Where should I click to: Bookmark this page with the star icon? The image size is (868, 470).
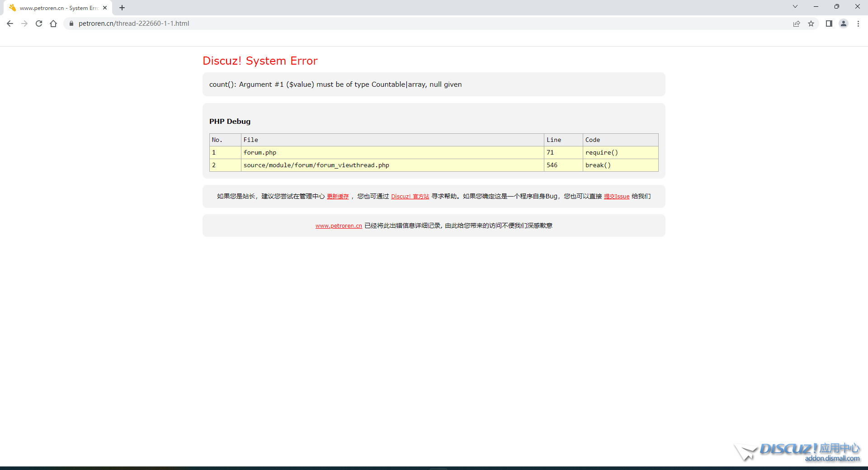tap(811, 23)
